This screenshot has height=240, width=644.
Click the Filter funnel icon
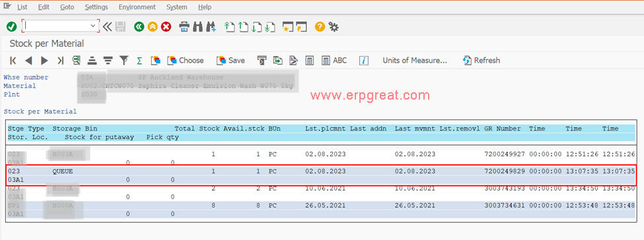click(x=124, y=60)
